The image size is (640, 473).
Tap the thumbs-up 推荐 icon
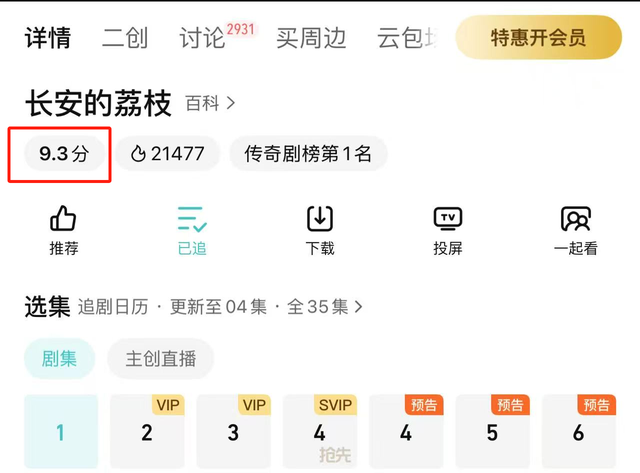[x=63, y=218]
